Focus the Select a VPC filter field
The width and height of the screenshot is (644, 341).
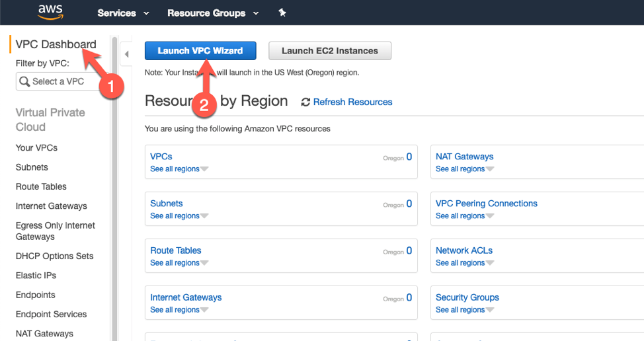61,82
